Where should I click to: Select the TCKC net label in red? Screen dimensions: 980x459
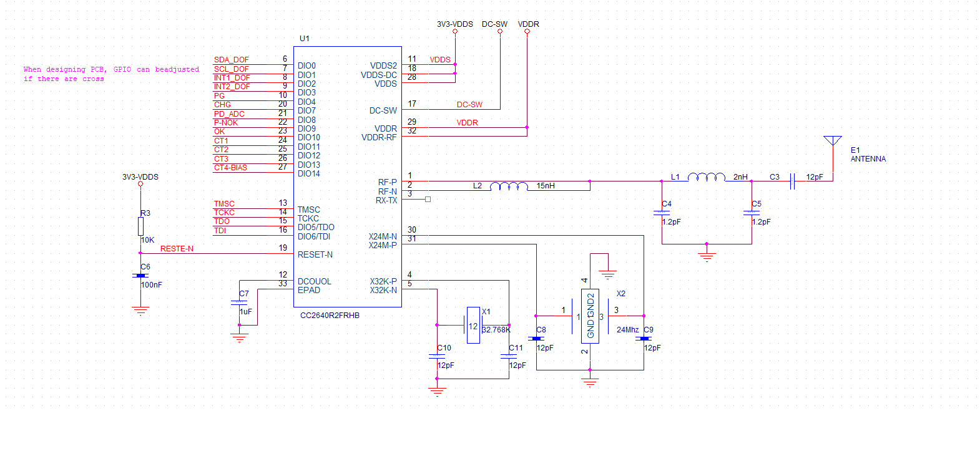pyautogui.click(x=225, y=213)
